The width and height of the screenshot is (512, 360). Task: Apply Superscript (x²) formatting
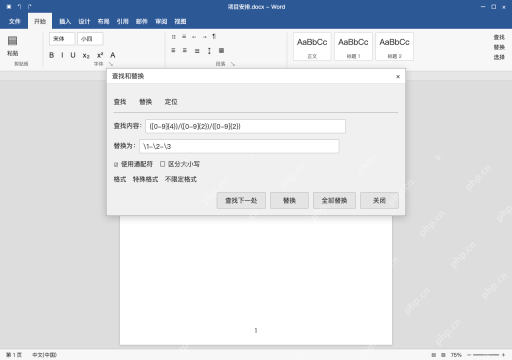click(x=100, y=55)
